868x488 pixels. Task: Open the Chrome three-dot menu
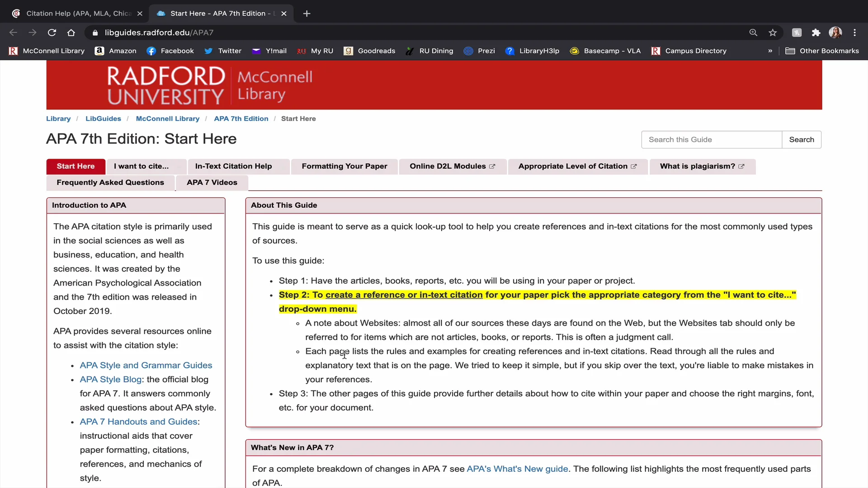854,33
